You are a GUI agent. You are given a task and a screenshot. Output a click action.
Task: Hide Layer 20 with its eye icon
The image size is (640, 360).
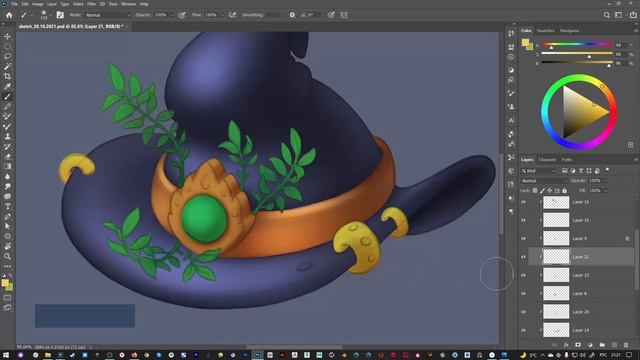523,312
